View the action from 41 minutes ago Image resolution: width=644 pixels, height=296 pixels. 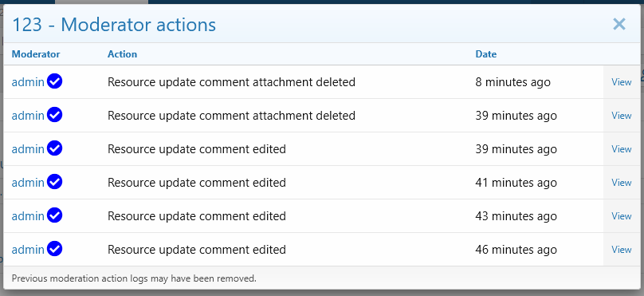pyautogui.click(x=622, y=183)
